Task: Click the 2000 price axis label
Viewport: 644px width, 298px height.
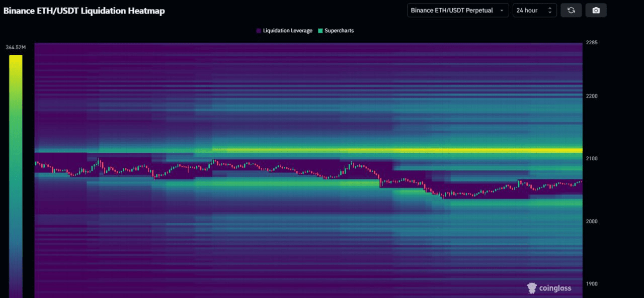Action: [591, 221]
